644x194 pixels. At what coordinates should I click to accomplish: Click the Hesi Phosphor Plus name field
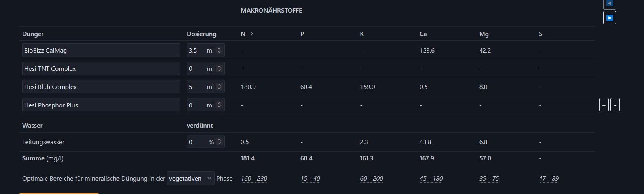click(x=101, y=105)
